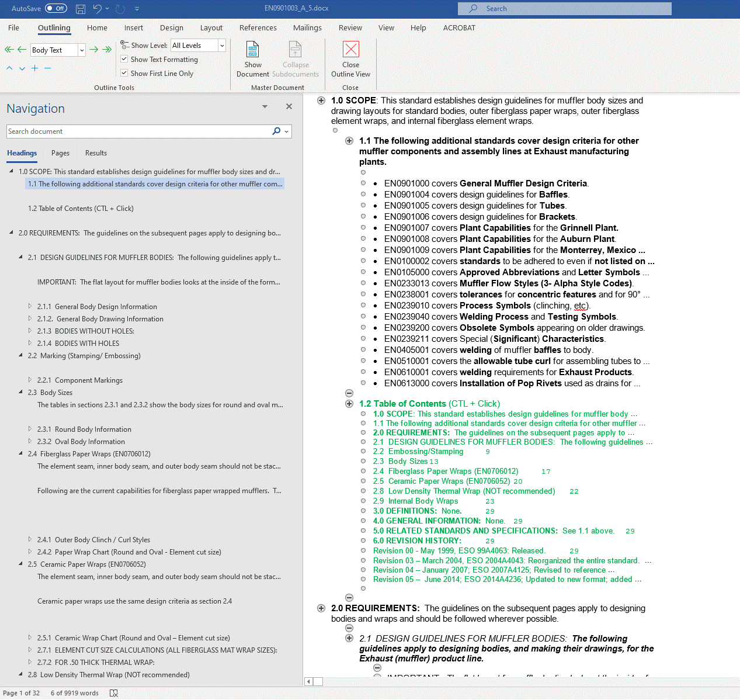Click the Redo icon
Image resolution: width=740 pixels, height=700 pixels.
tap(120, 9)
